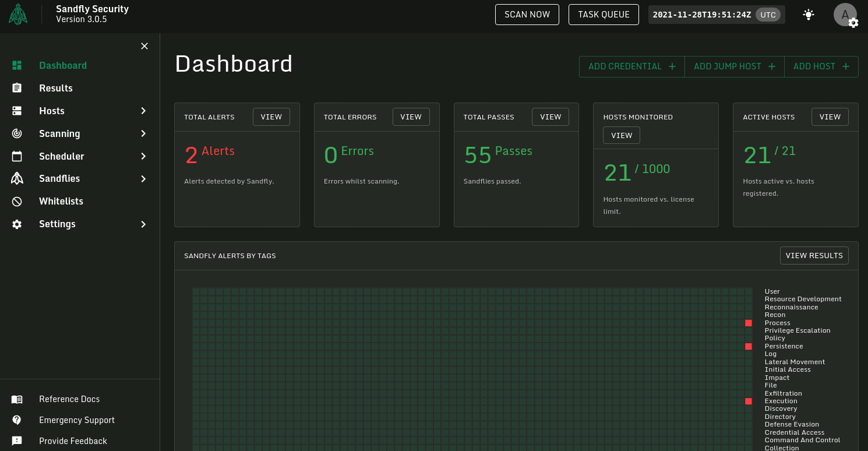The height and width of the screenshot is (451, 868).
Task: Click the 'Command And Control' tag label
Action: 803,440
